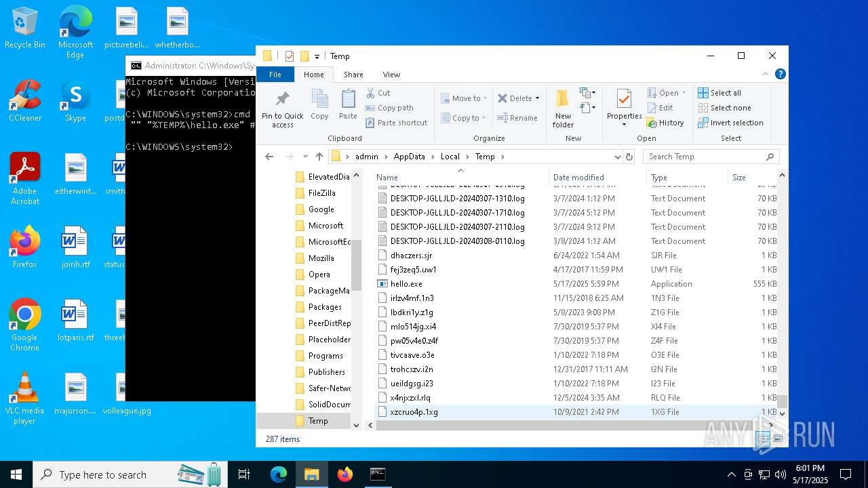Select FileZilla folder in tree
Viewport: 868px width, 488px height.
point(321,193)
